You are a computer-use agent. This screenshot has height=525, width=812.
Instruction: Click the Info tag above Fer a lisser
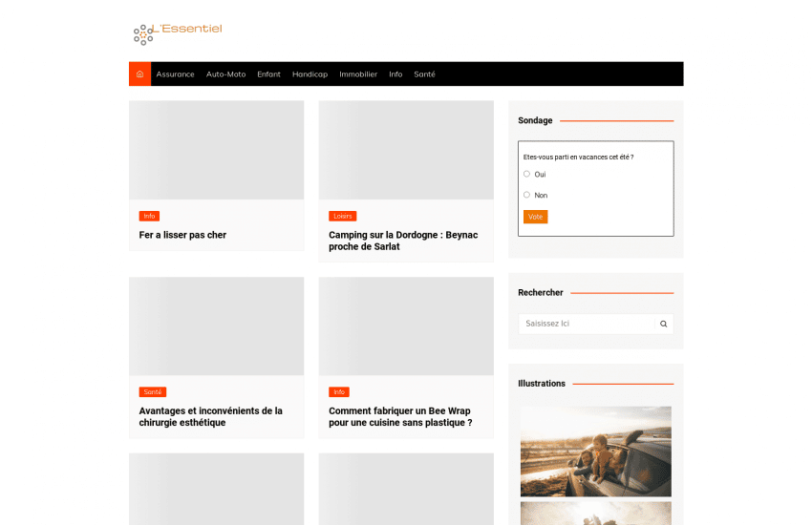(x=149, y=217)
